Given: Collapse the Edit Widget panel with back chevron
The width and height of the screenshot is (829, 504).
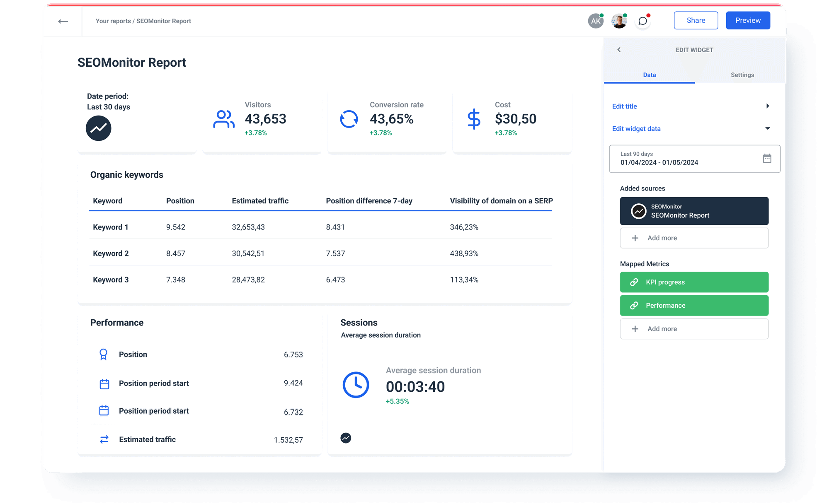Looking at the screenshot, I should click(x=619, y=49).
